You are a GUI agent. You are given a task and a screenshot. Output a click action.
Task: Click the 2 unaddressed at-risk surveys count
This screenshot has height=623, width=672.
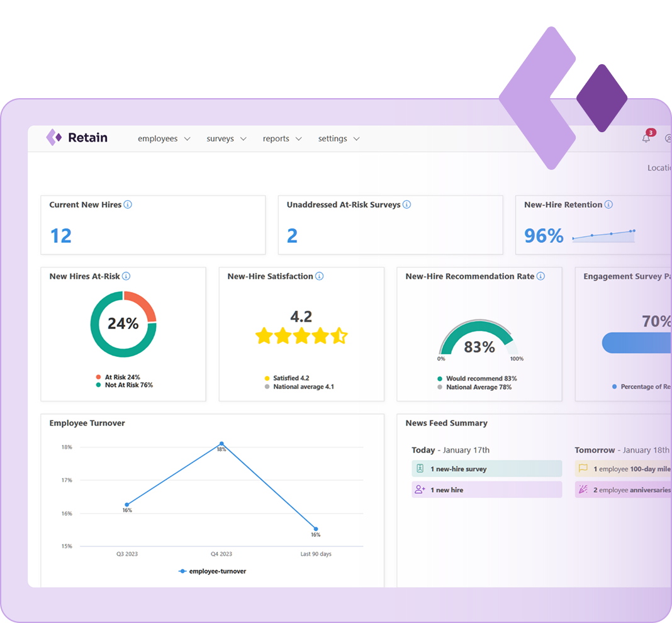292,236
